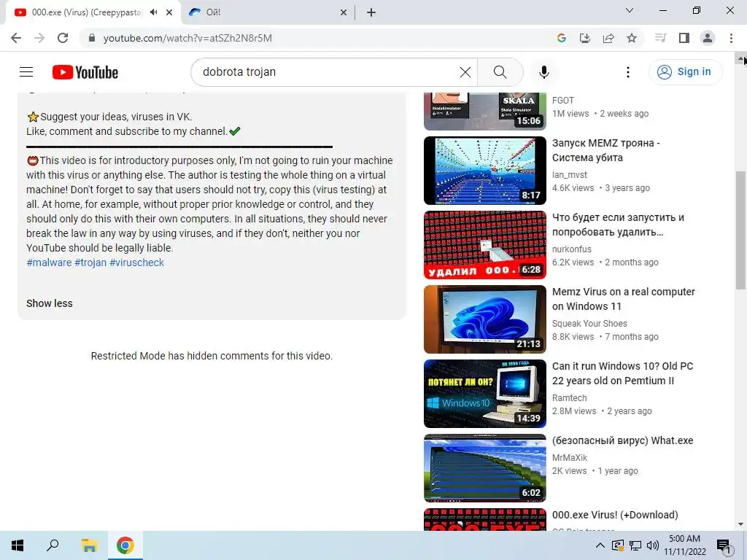747x560 pixels.
Task: Show hidden tray icons chevron
Action: point(600,545)
